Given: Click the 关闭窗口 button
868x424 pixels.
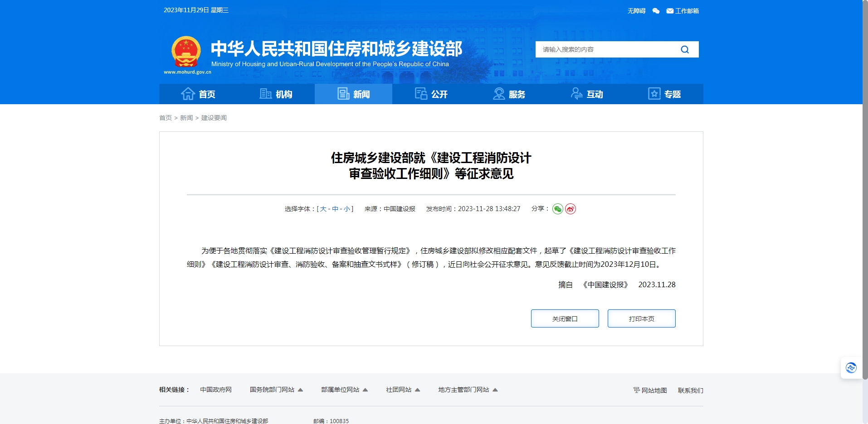Looking at the screenshot, I should 565,318.
